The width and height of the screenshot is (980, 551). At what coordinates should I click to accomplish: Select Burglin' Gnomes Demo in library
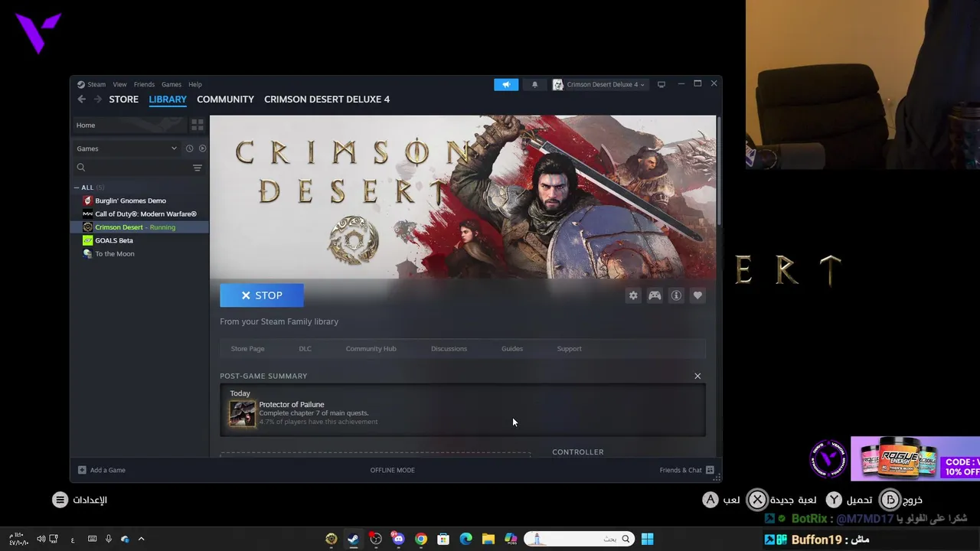pos(139,201)
